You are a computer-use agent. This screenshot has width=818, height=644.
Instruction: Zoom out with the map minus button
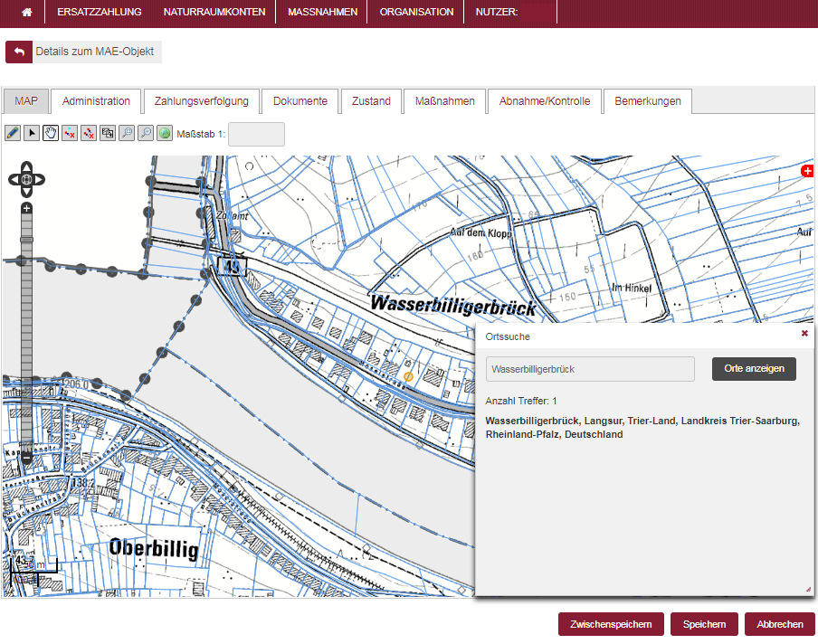27,459
